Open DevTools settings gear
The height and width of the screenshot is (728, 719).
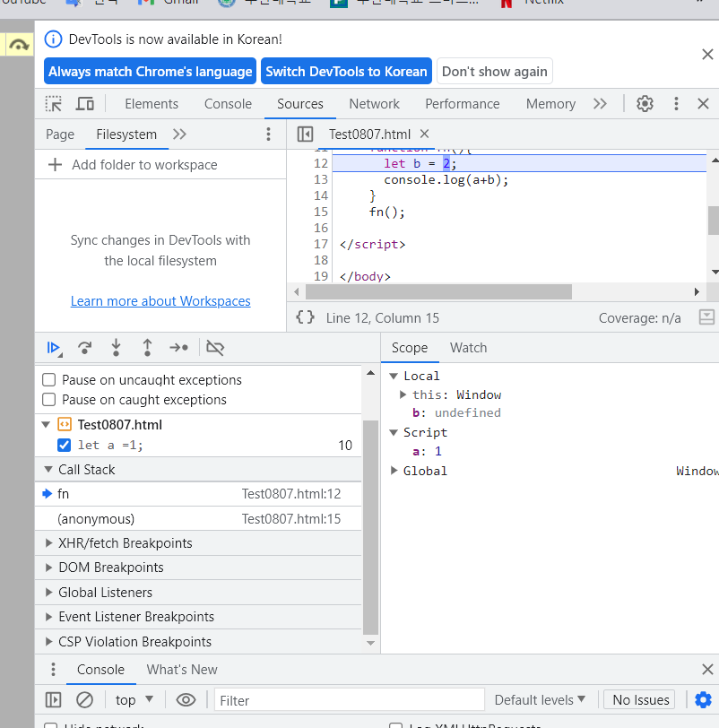[x=645, y=103]
